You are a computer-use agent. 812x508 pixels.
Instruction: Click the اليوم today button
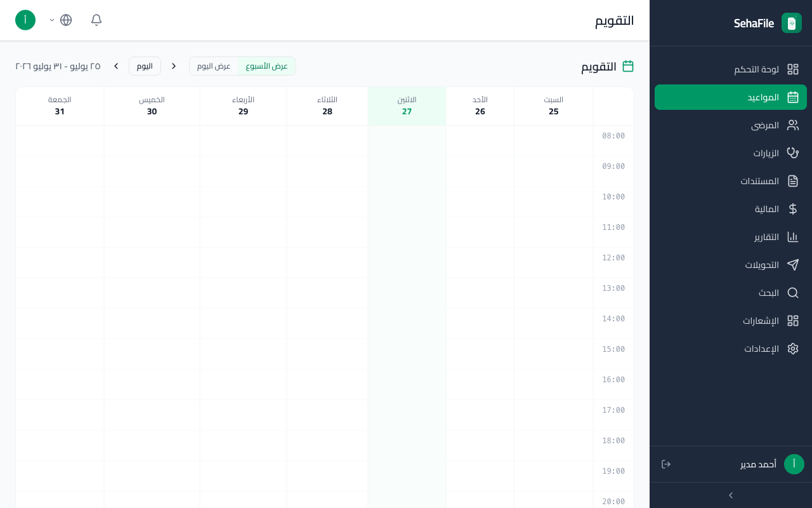tap(145, 66)
